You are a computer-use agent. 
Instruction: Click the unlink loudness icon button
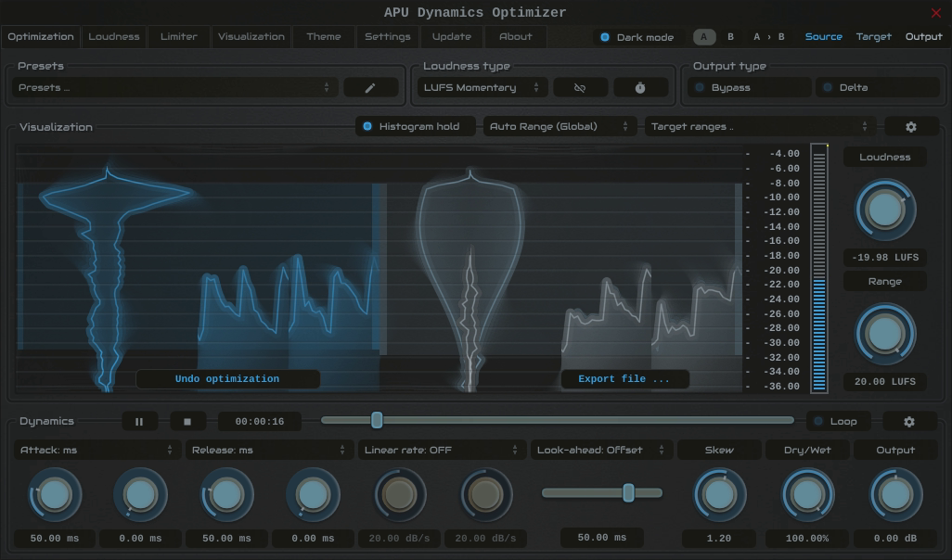(x=580, y=88)
